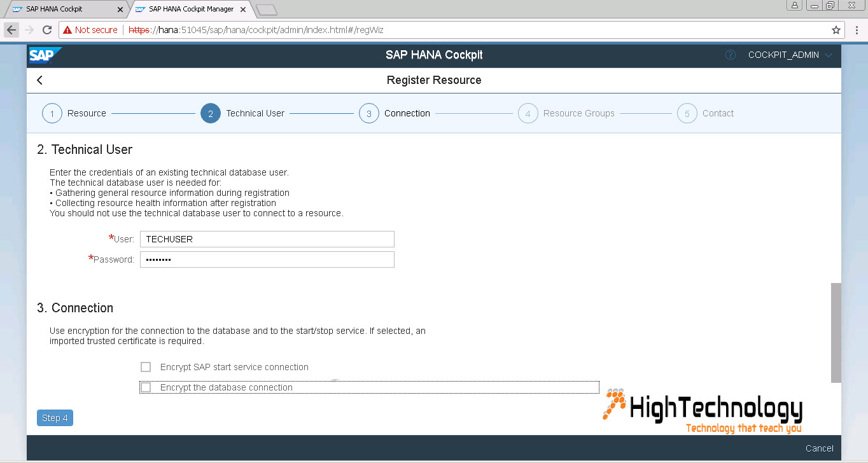Click the '3. Connection' heading

click(75, 308)
